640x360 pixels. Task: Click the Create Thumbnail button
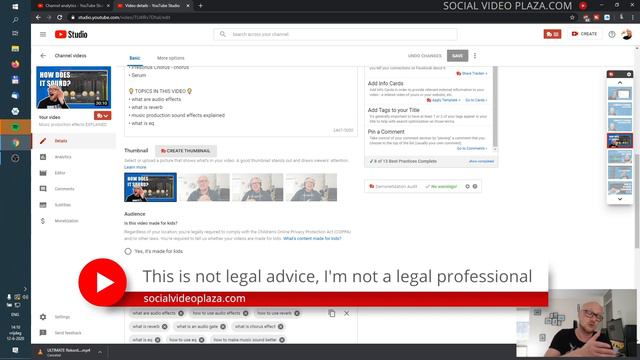[x=186, y=151]
